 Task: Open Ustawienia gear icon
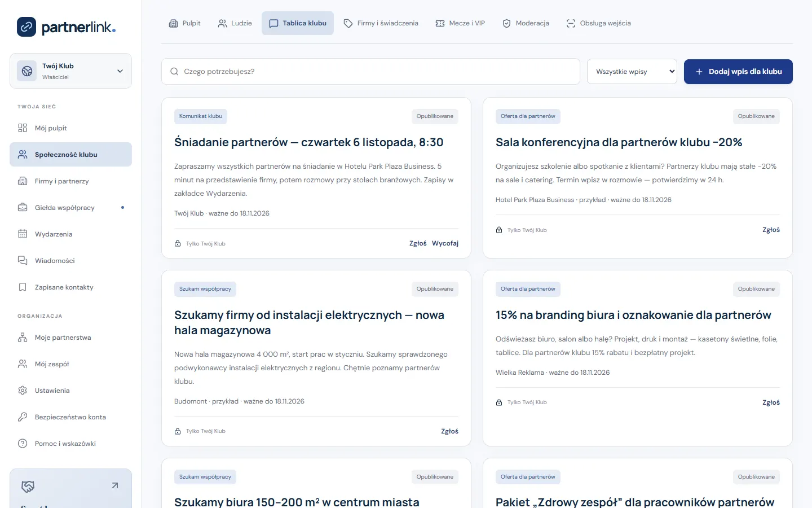pyautogui.click(x=23, y=391)
